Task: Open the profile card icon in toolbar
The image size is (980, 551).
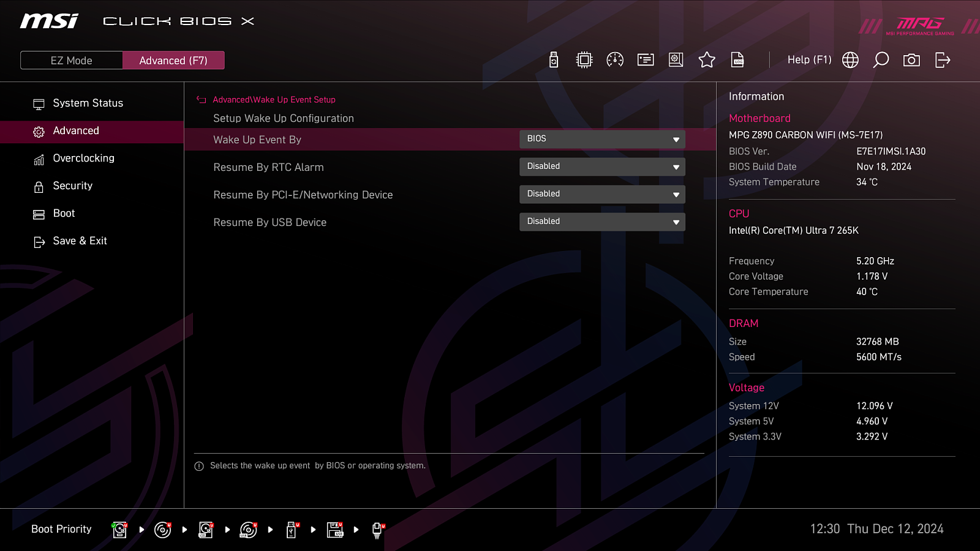Action: [x=646, y=60]
